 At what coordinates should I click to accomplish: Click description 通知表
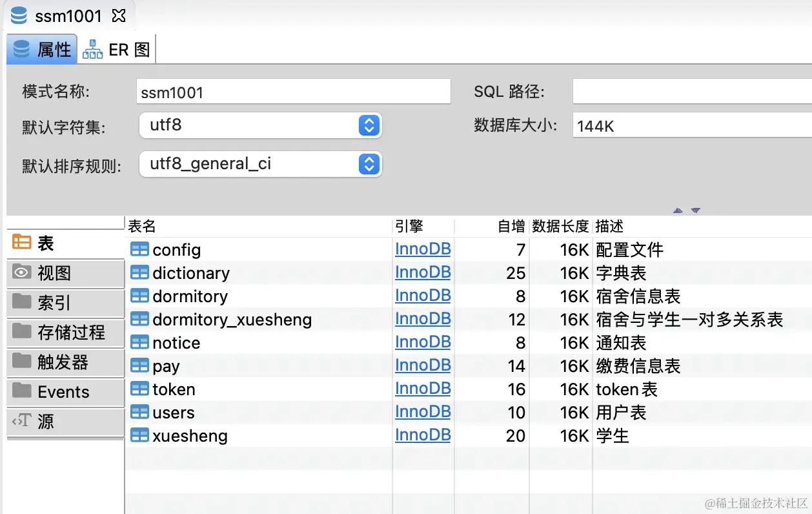[x=621, y=343]
